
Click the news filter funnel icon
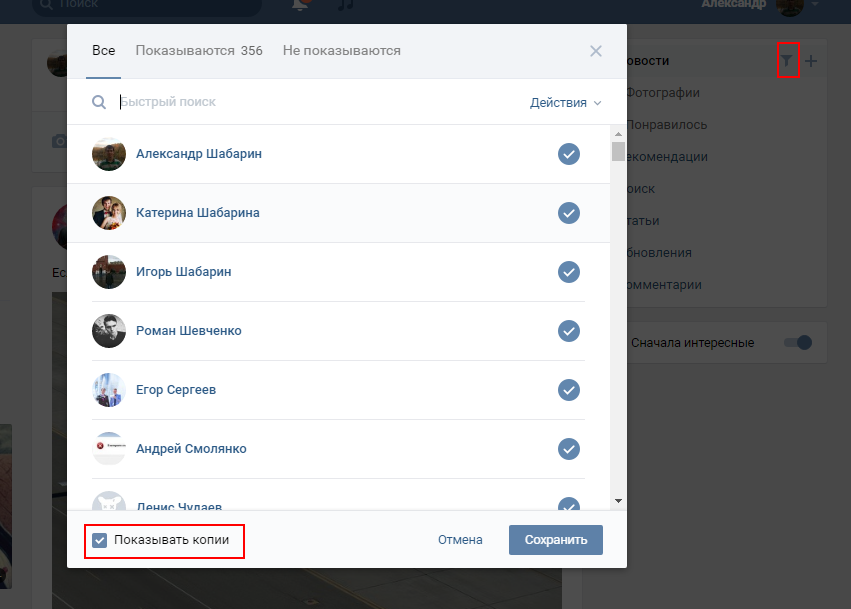[787, 61]
